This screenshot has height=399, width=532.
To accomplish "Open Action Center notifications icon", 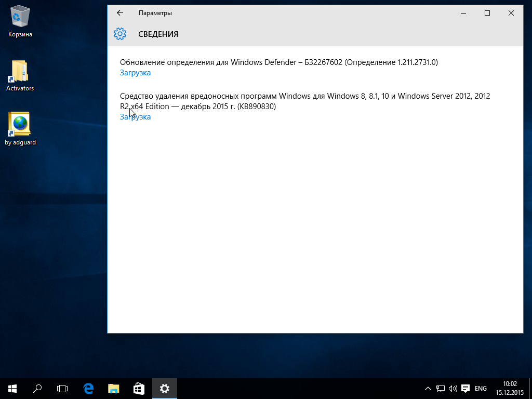I will (x=465, y=389).
